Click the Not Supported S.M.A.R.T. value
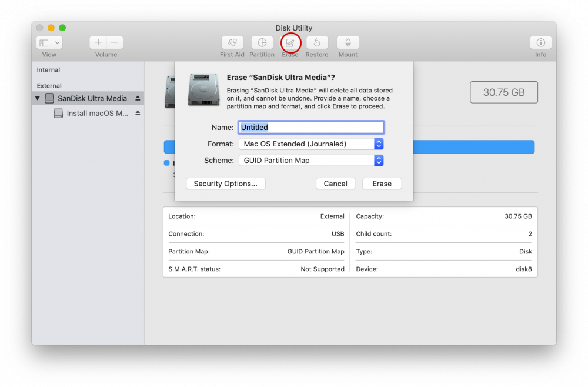The width and height of the screenshot is (588, 387). 322,269
